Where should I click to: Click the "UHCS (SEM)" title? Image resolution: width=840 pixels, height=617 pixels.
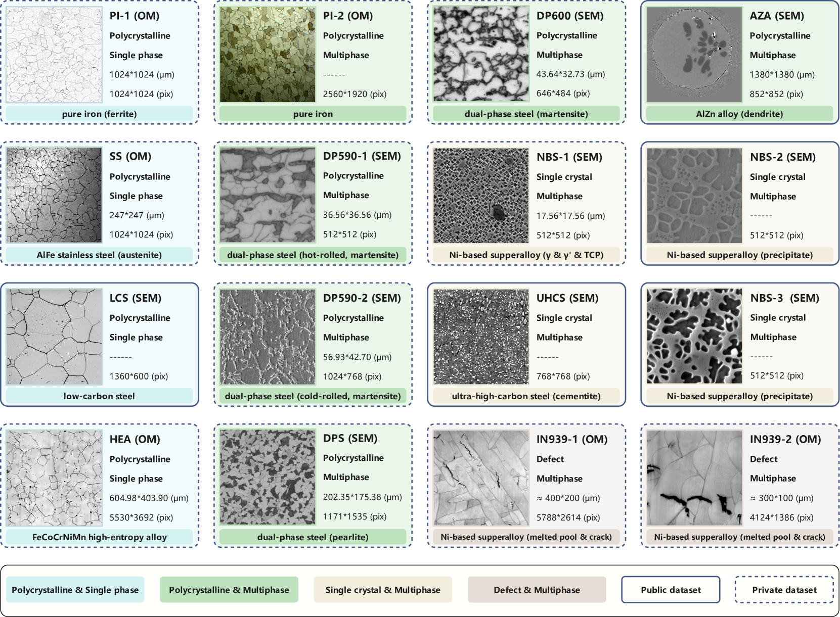(567, 298)
